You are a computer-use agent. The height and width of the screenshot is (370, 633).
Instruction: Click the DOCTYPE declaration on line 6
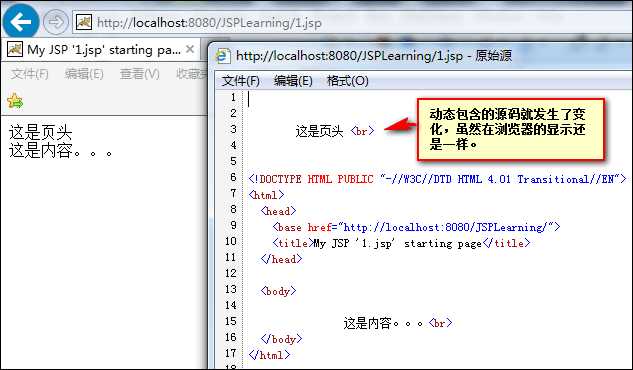tap(437, 179)
